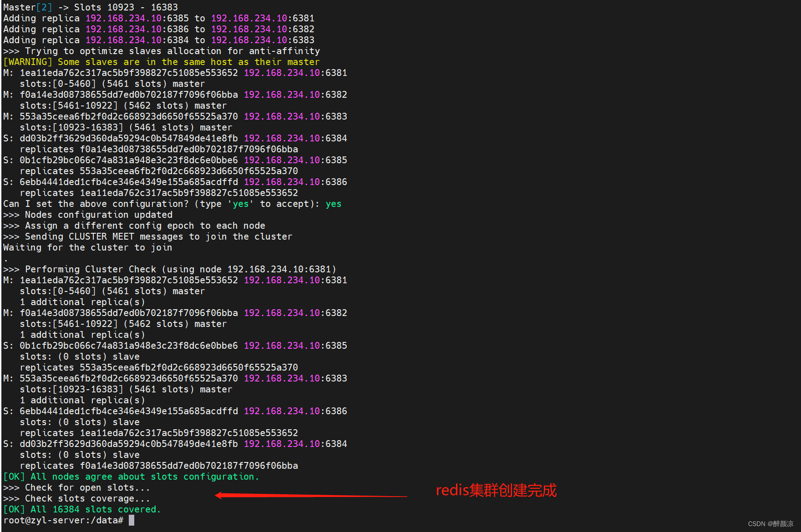The image size is (801, 532).
Task: Click the 'Check for open slots...' line
Action: [x=76, y=487]
